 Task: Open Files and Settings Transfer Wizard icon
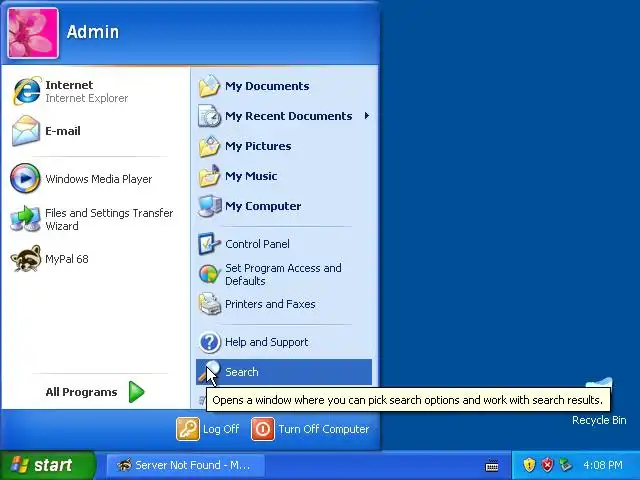click(x=25, y=219)
